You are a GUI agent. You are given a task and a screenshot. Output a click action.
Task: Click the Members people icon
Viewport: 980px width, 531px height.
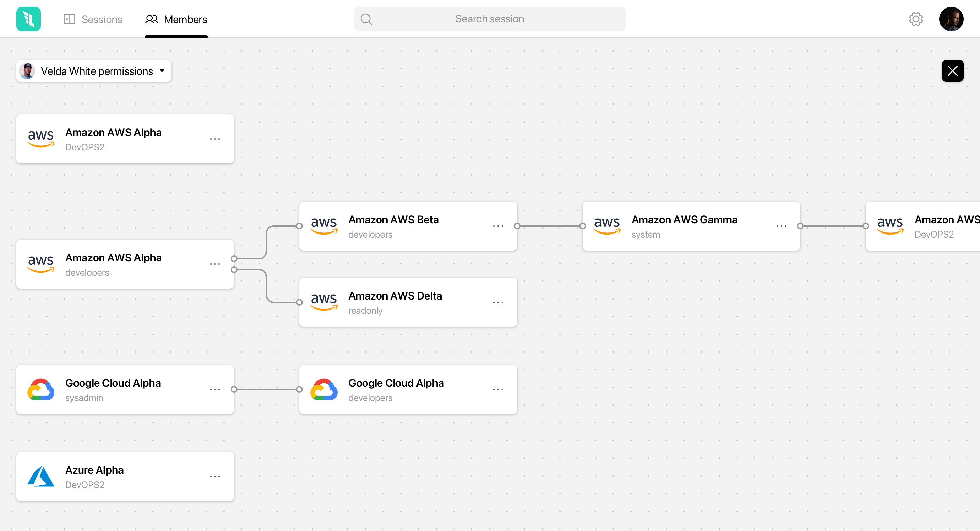152,19
